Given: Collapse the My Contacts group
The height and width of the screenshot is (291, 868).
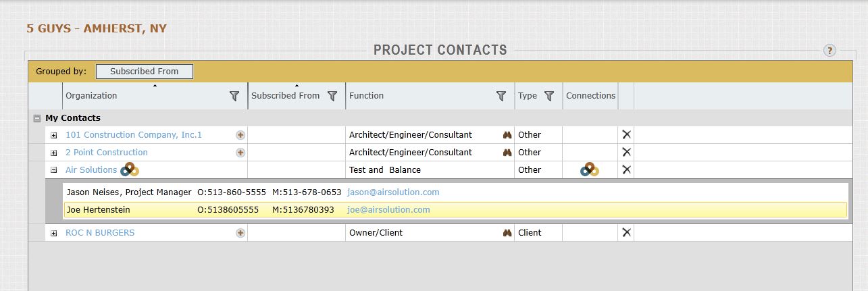Looking at the screenshot, I should click(x=37, y=118).
